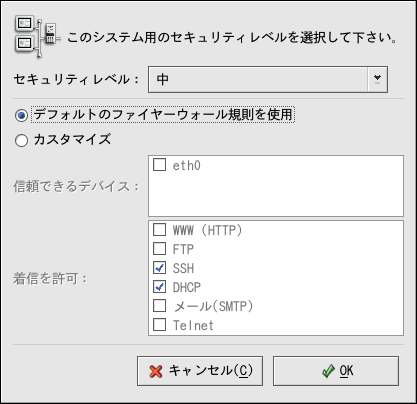417x404 pixels.
Task: Click the キャンセル(C) button
Action: pos(200,371)
